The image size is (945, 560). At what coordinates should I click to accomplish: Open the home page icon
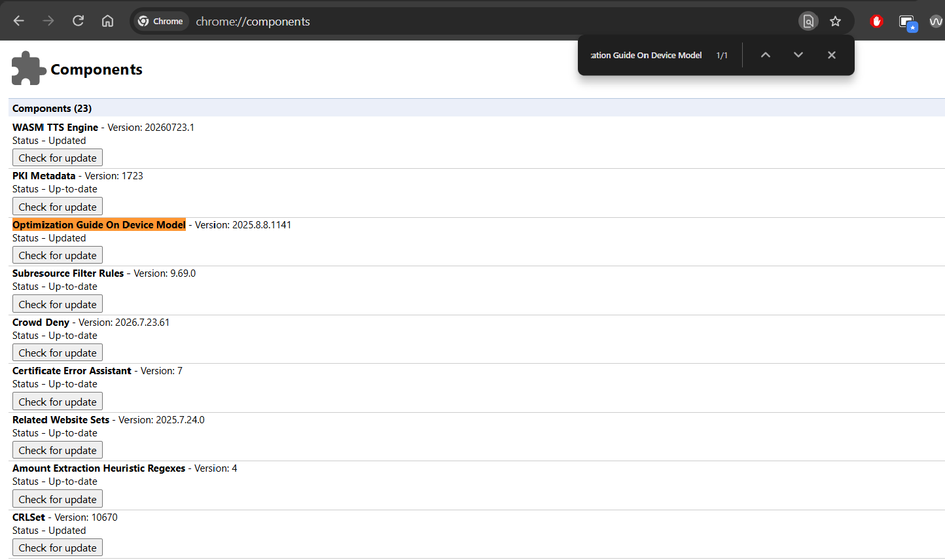pyautogui.click(x=107, y=21)
